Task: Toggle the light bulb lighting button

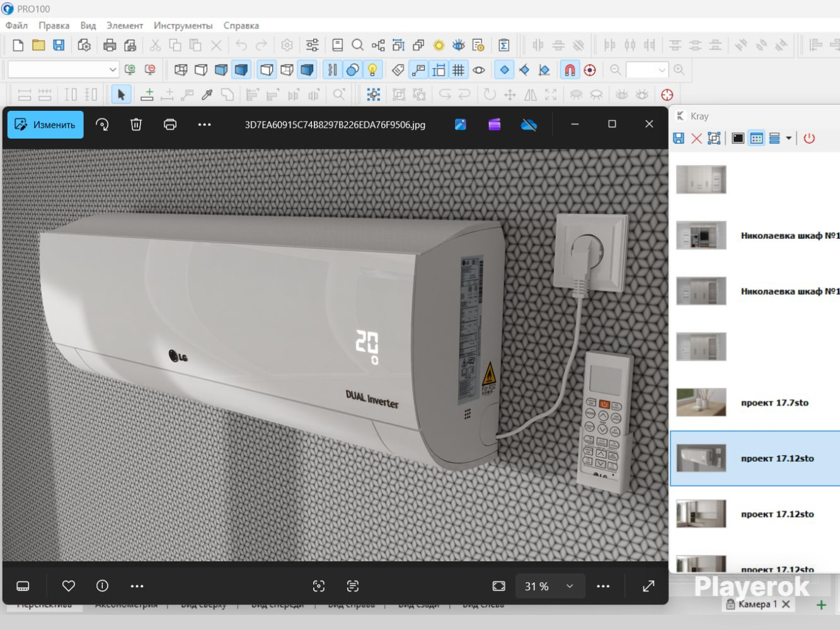Action: [x=372, y=70]
